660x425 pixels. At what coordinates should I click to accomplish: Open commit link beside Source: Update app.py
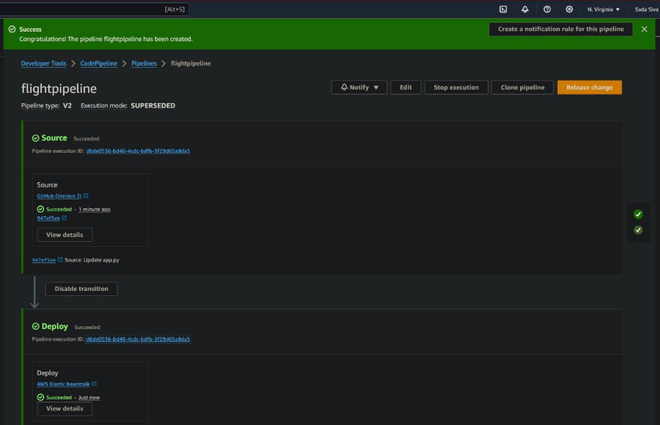point(44,260)
